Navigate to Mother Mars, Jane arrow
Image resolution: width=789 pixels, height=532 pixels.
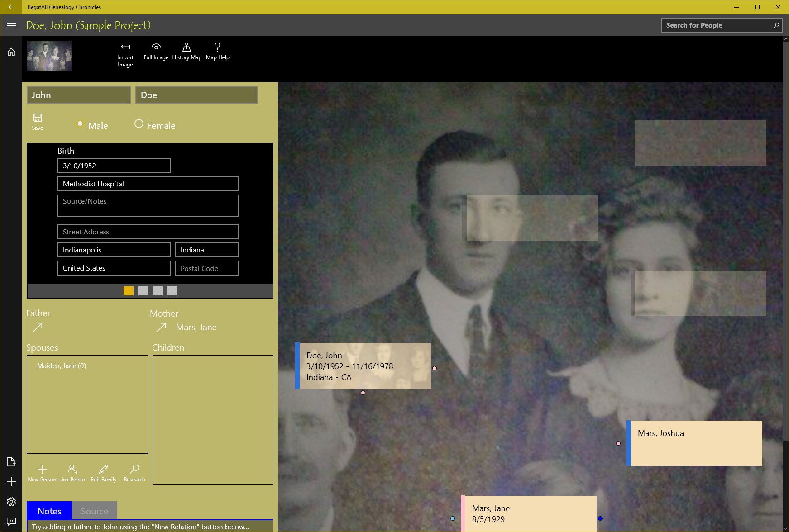[161, 327]
